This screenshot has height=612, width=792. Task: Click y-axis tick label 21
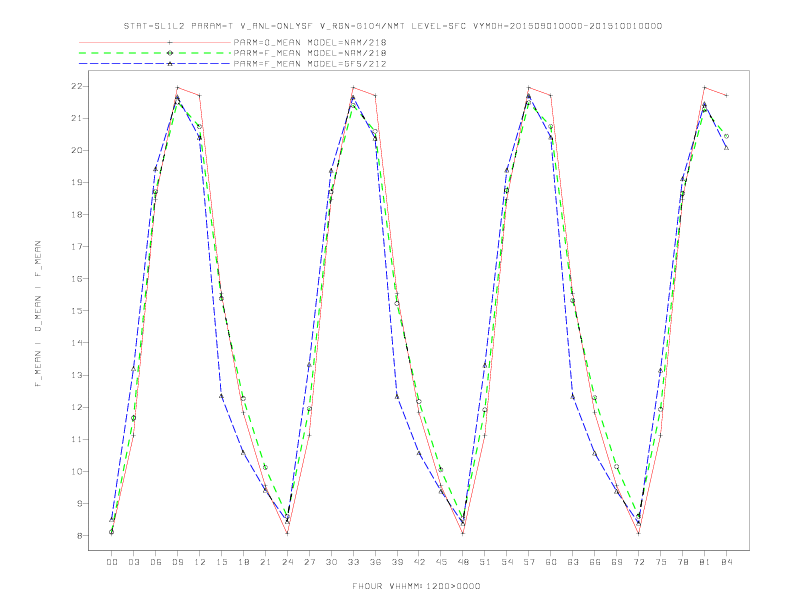[77, 118]
